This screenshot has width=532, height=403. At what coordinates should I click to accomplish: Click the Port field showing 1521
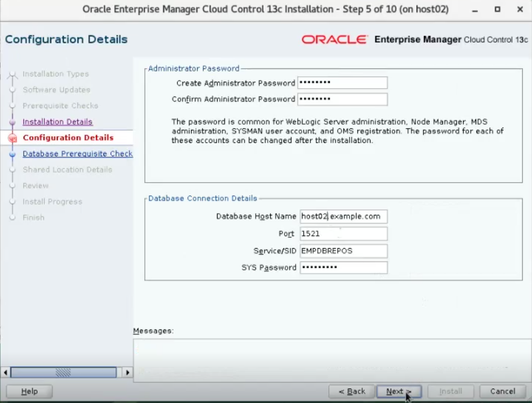(344, 233)
